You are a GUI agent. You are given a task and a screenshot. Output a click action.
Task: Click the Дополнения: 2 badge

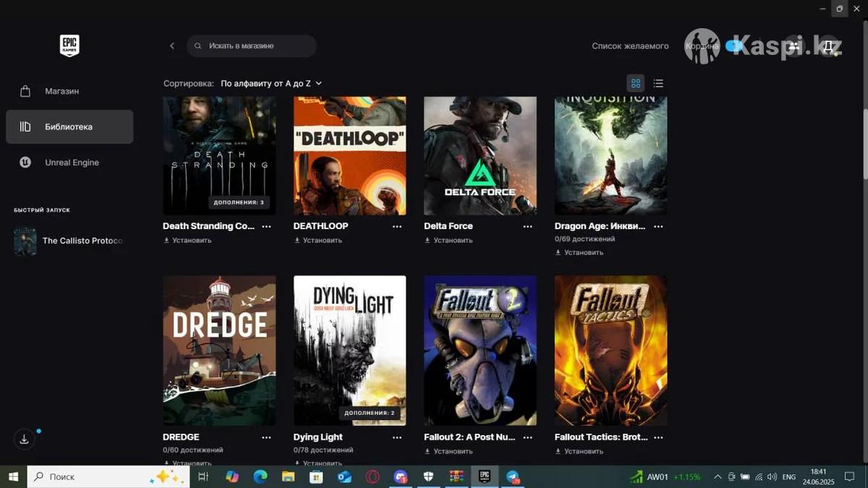point(370,414)
